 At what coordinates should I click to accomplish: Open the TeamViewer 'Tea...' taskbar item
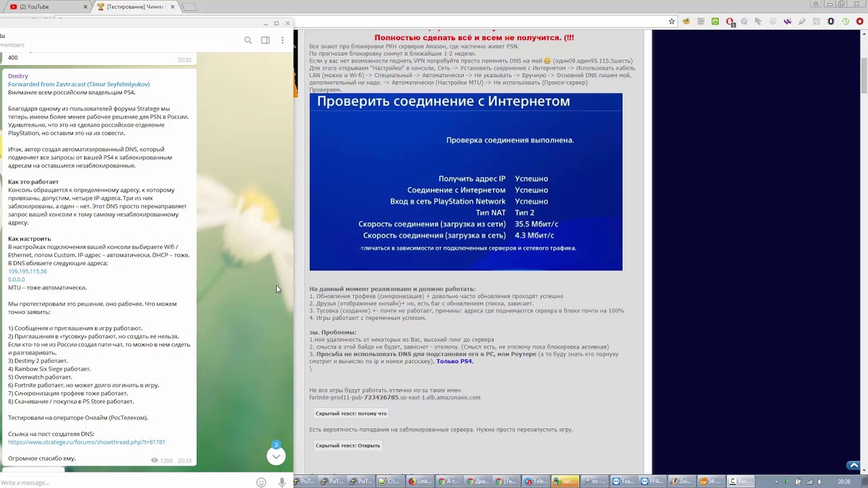coord(623,481)
